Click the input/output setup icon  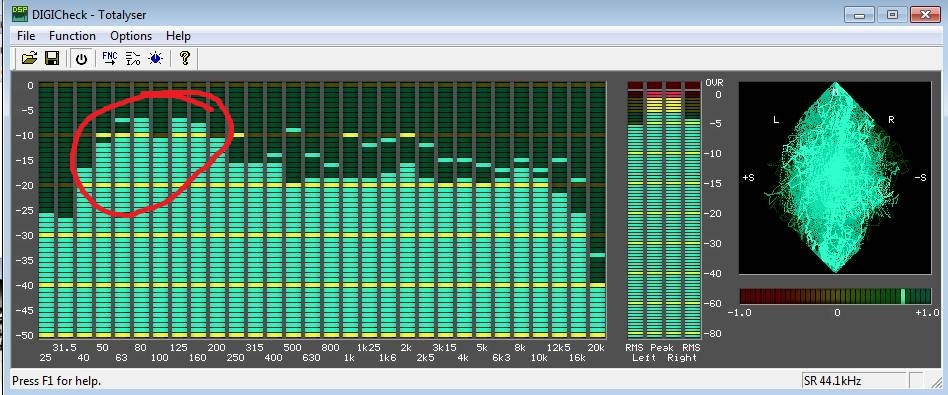(132, 58)
